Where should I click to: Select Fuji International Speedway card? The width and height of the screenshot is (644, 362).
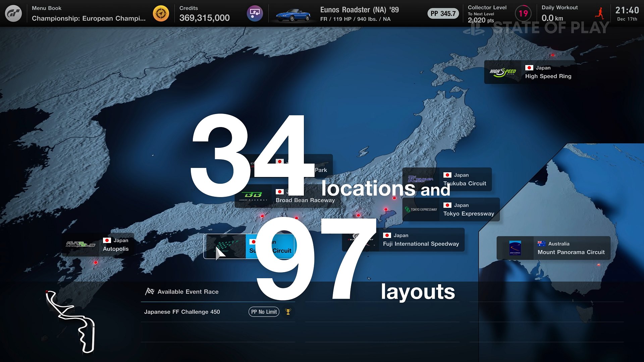point(421,240)
